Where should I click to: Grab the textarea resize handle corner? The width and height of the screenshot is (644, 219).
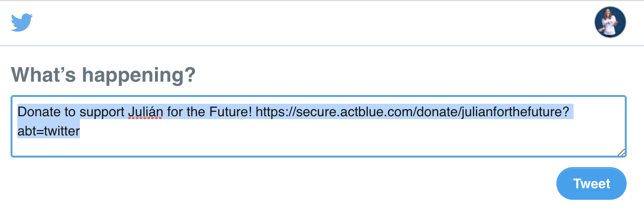click(x=621, y=152)
